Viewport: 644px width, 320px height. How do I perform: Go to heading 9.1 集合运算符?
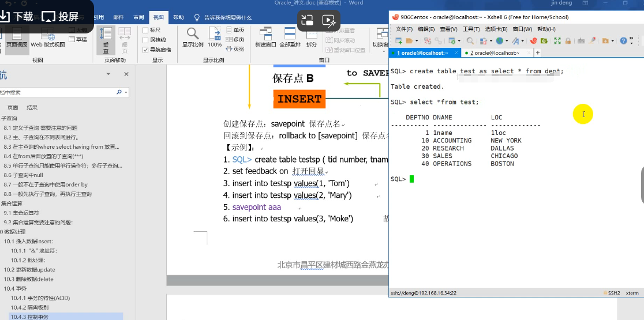[21, 213]
